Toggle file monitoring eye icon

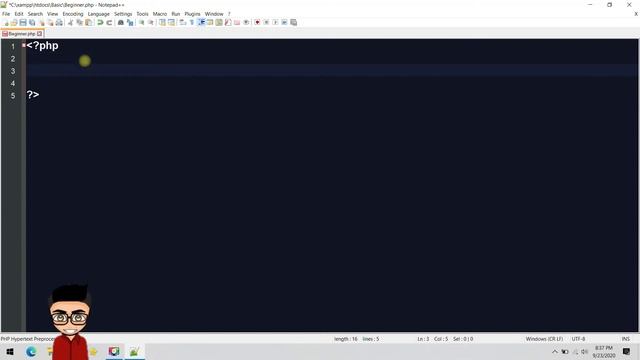[247, 22]
